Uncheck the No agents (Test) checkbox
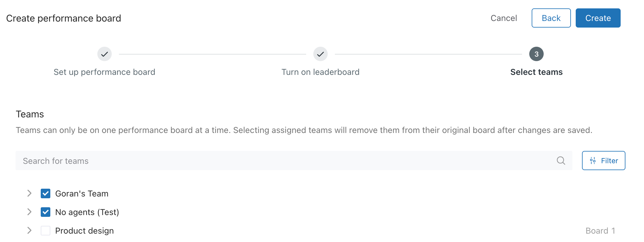The image size is (644, 242). (46, 212)
